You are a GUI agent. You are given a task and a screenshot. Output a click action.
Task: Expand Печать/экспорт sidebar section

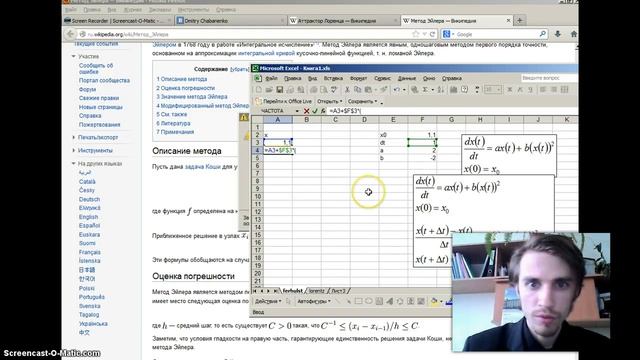(x=98, y=138)
